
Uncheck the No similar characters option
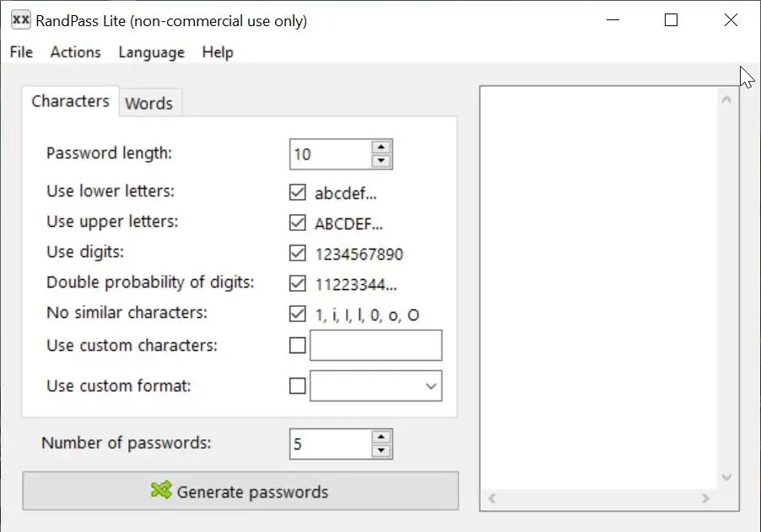point(297,314)
